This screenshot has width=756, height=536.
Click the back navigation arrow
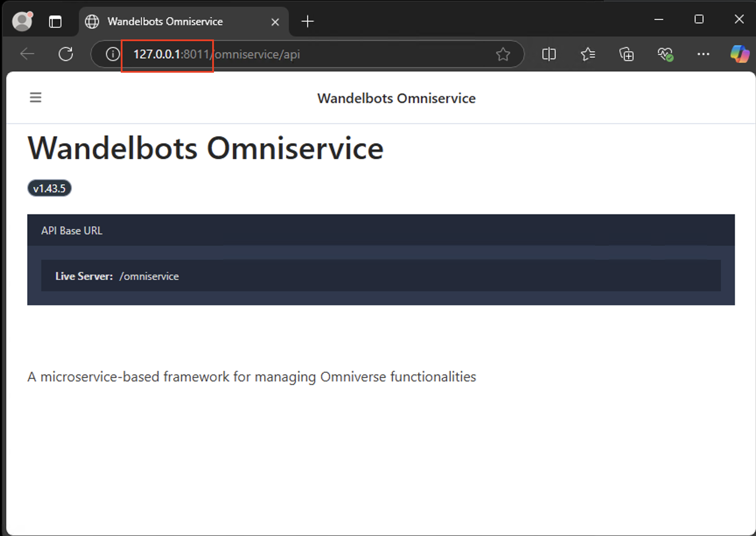[x=27, y=54]
